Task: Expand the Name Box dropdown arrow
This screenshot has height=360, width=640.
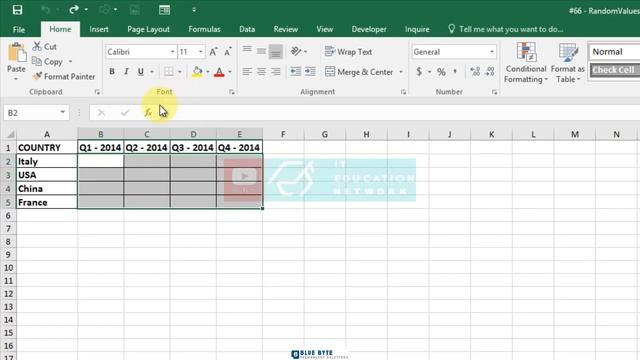Action: coord(62,112)
